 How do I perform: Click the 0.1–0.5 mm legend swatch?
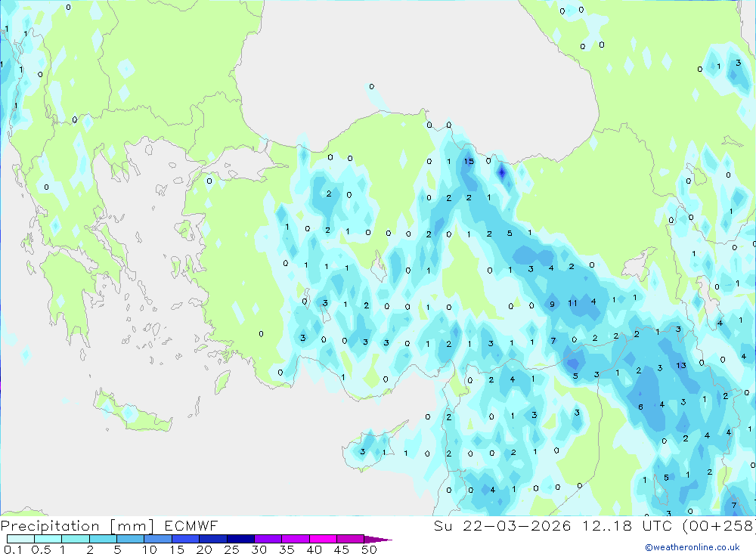point(20,539)
